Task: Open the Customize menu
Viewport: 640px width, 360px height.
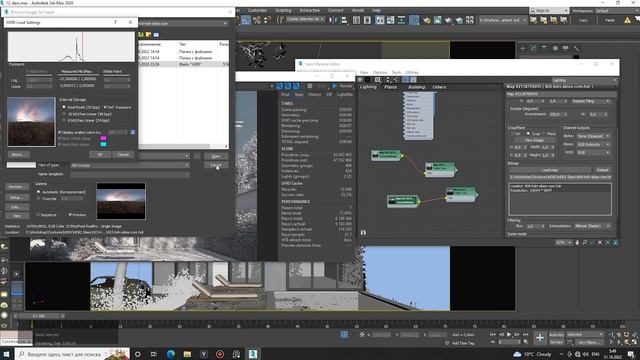Action: [257, 10]
